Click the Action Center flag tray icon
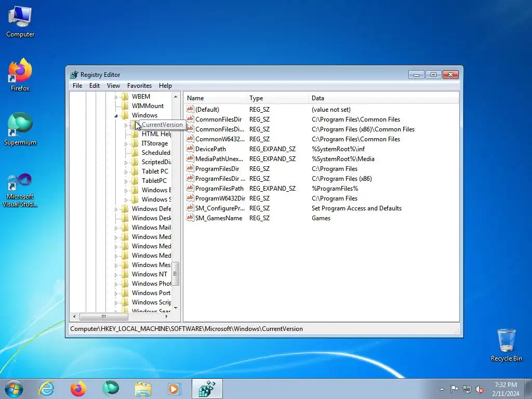Image resolution: width=532 pixels, height=399 pixels. (x=454, y=389)
